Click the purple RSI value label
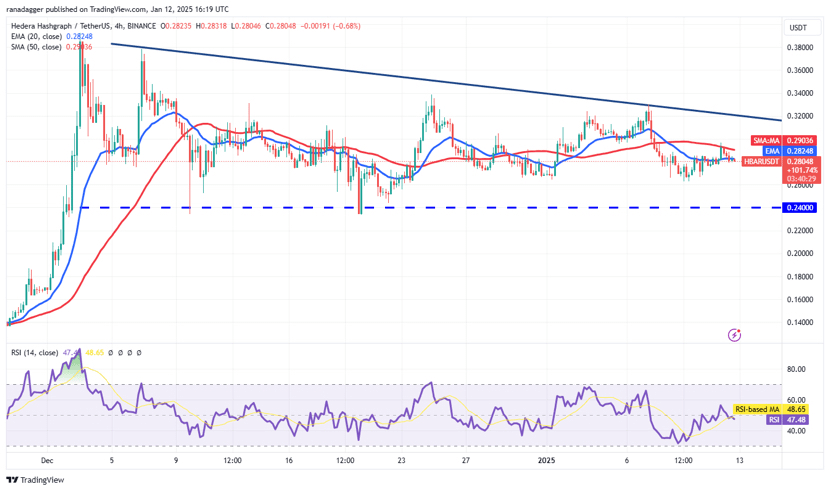 [x=773, y=420]
